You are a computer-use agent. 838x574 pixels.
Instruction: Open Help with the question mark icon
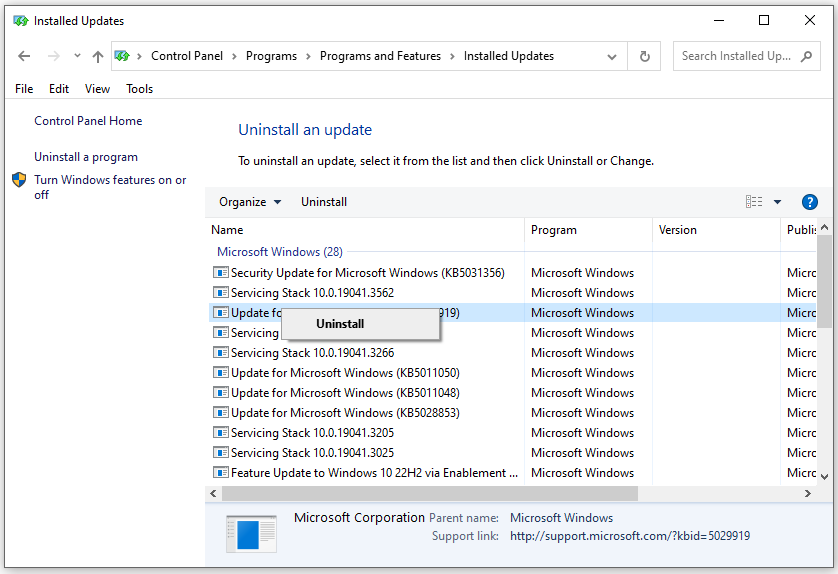click(x=810, y=202)
